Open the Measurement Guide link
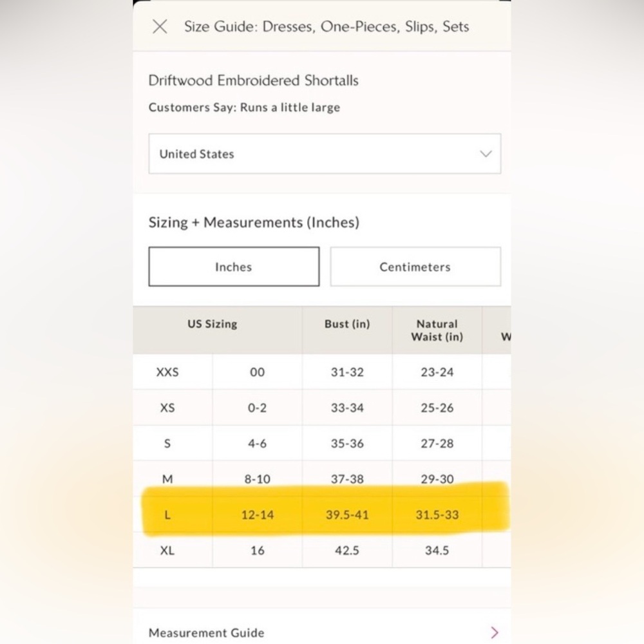644x644 pixels. click(206, 632)
